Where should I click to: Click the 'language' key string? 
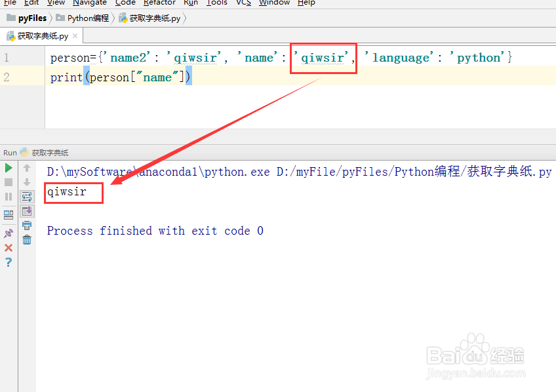coord(399,58)
